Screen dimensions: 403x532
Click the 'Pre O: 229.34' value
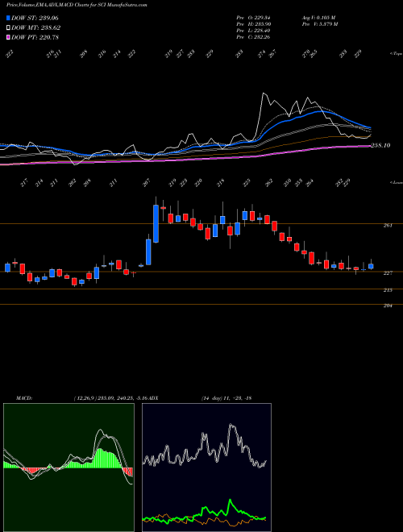point(253,18)
